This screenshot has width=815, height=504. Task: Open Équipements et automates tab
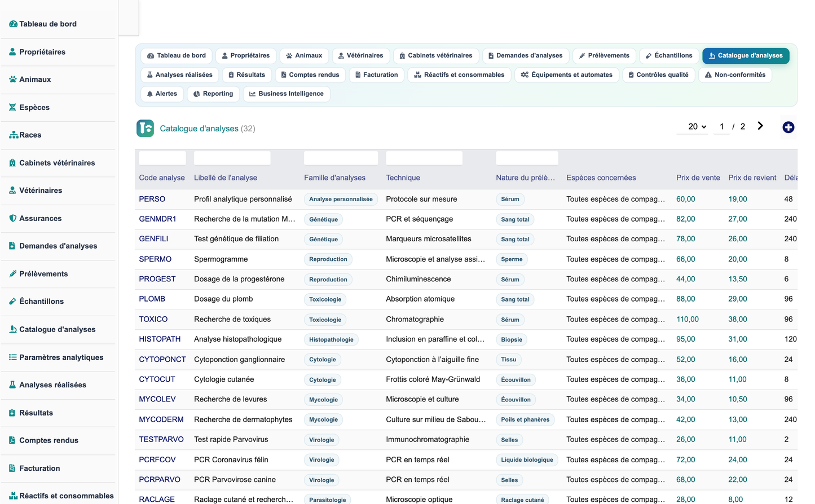tap(567, 75)
